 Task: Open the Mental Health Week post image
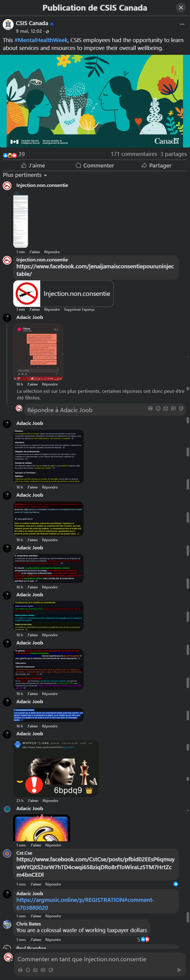[x=95, y=101]
